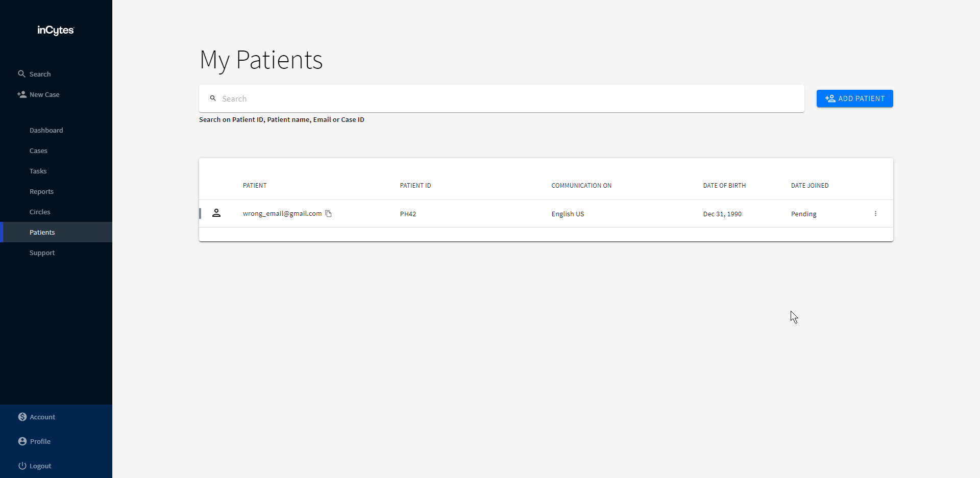Viewport: 980px width, 478px height.
Task: Select Patients in the sidebar
Action: tap(42, 232)
